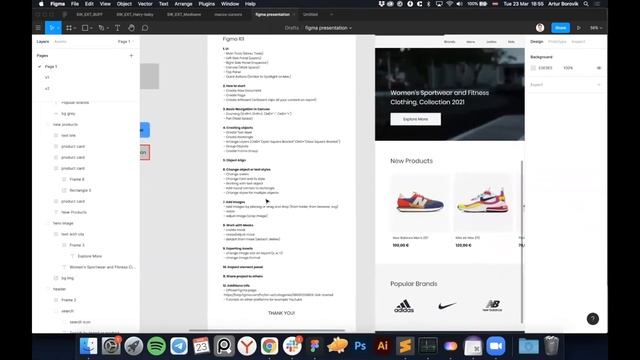640x360 pixels.
Task: Click the Nike logo on canvas
Action: tap(447, 306)
